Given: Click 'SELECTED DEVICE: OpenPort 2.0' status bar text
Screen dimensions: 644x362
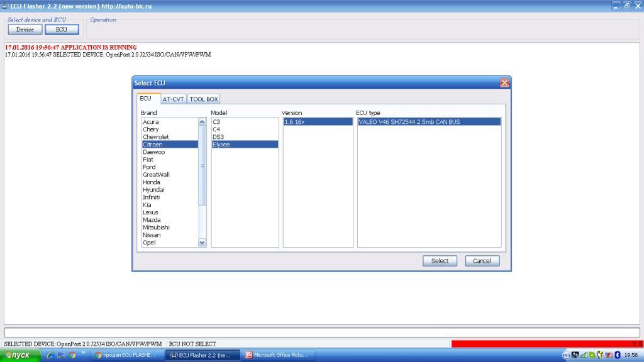Looking at the screenshot, I should pos(82,344).
